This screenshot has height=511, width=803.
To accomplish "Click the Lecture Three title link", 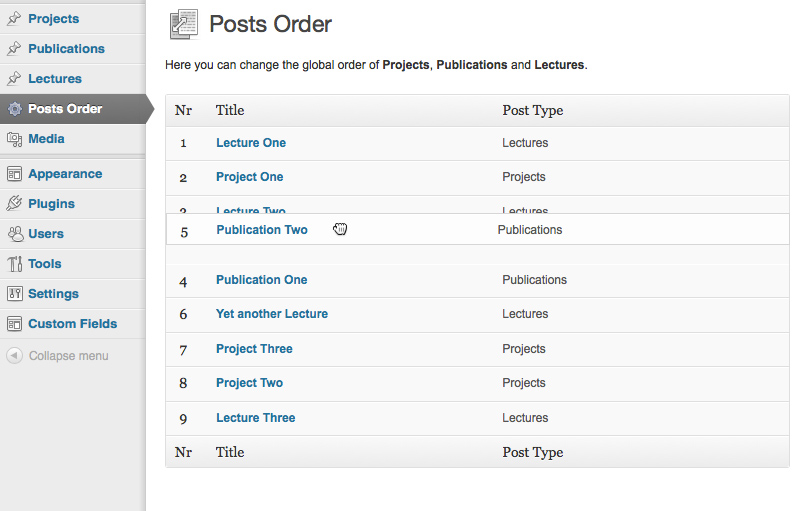I will 256,418.
